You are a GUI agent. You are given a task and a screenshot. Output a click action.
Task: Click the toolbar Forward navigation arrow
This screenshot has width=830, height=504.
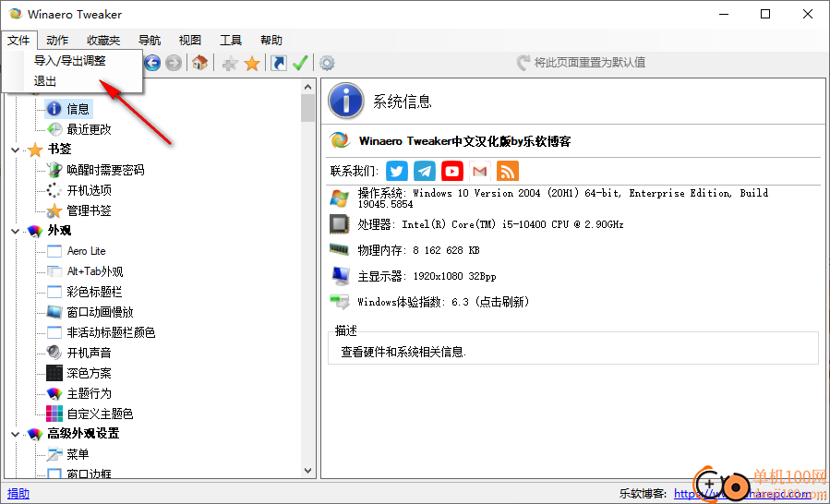[x=173, y=64]
